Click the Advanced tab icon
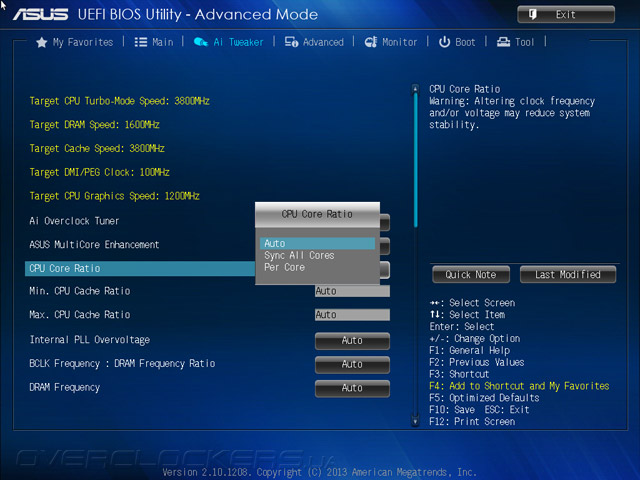 click(x=291, y=42)
